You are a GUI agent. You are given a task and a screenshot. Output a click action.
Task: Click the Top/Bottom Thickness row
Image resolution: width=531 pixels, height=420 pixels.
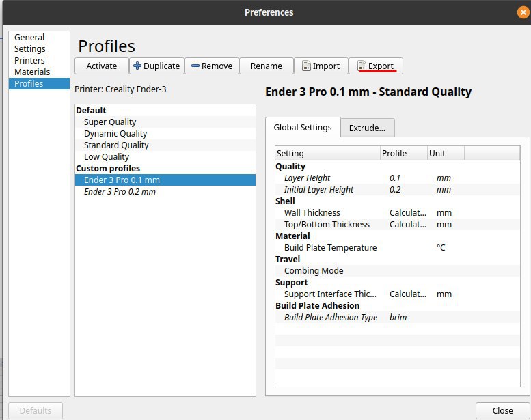(x=398, y=225)
